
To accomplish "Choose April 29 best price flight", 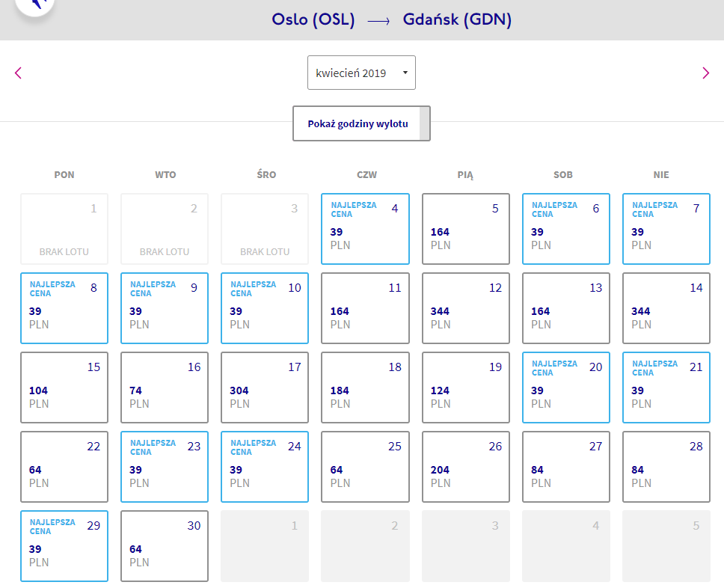I will tap(64, 546).
